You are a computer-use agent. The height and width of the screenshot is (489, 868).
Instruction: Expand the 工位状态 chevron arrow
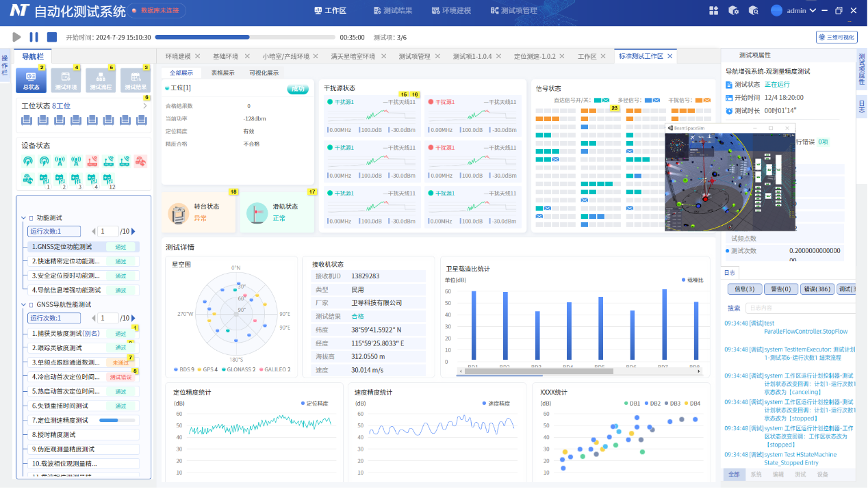pyautogui.click(x=144, y=106)
